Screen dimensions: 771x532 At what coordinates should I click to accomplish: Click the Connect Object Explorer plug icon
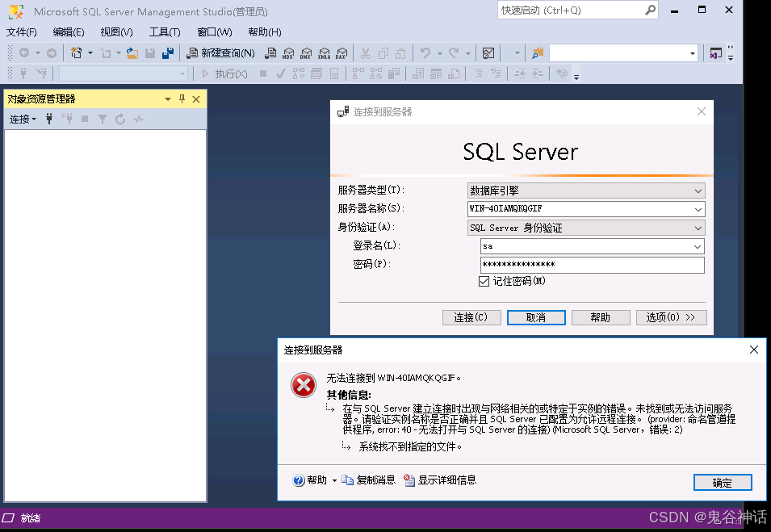[x=49, y=119]
